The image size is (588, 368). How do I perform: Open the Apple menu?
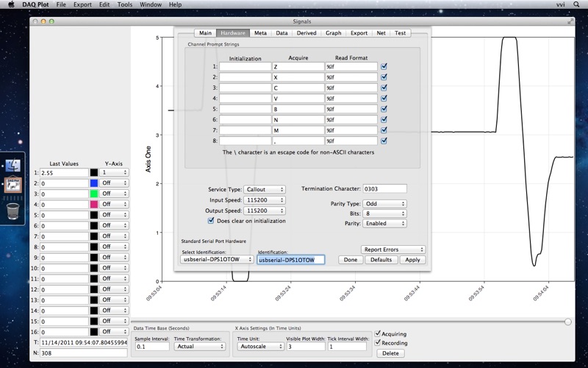(x=11, y=4)
